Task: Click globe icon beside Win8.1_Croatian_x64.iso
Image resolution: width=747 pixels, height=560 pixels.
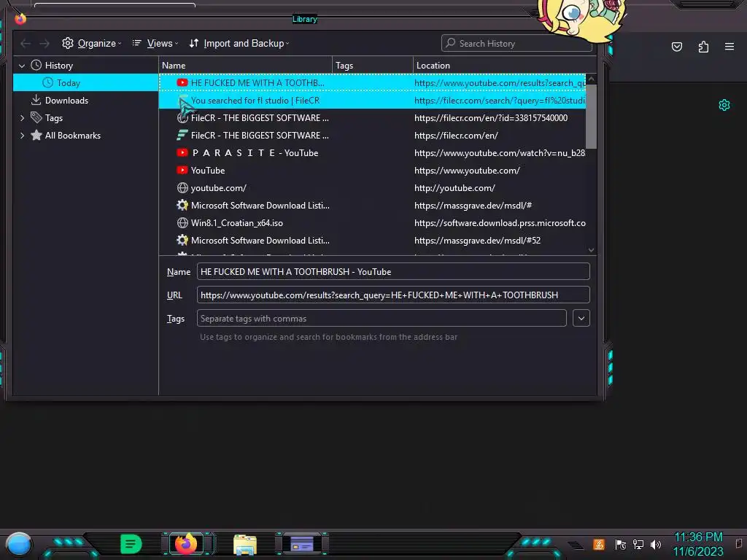Action: [x=182, y=223]
